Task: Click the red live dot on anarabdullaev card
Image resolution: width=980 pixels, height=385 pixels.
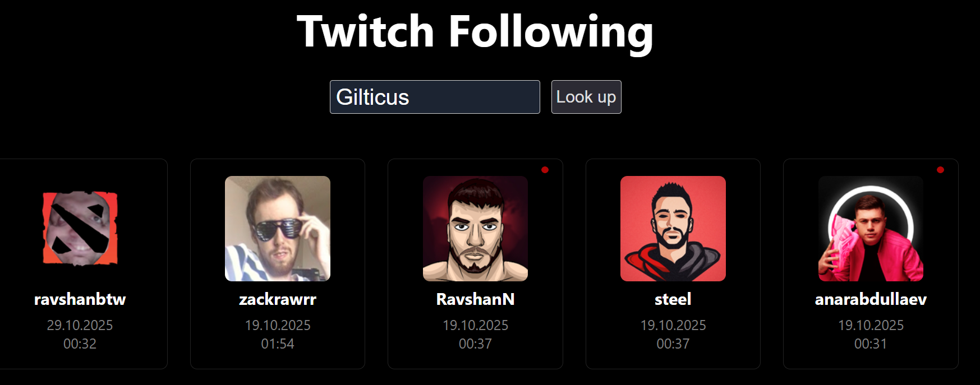Action: (940, 170)
